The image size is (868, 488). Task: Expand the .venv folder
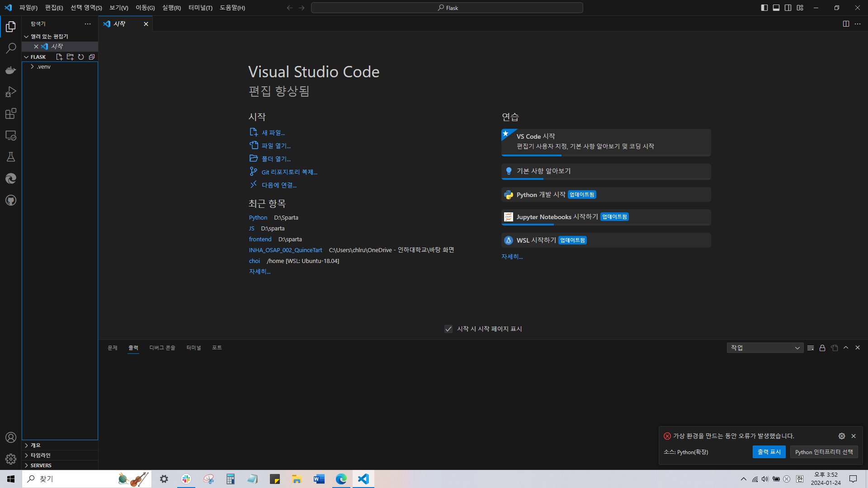(x=60, y=67)
